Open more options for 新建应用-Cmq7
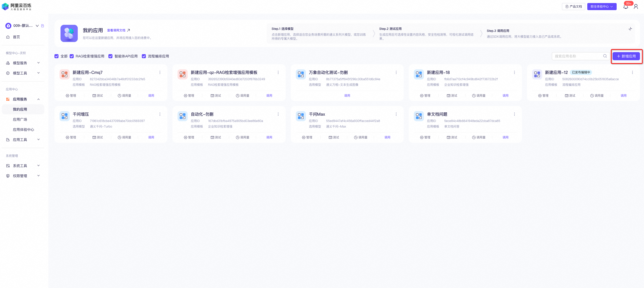The image size is (644, 288). (x=160, y=73)
